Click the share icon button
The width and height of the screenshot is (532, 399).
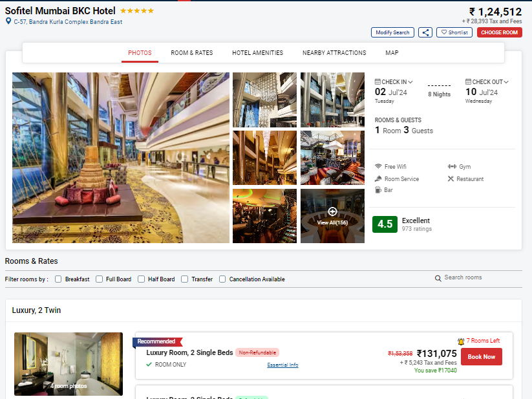[425, 32]
